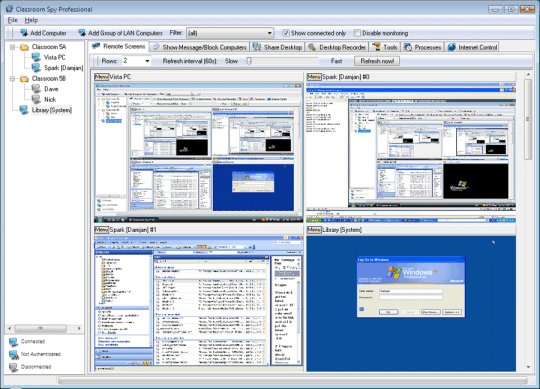This screenshot has width=540, height=389.
Task: Select Vista PC in the computer tree
Action: point(54,57)
